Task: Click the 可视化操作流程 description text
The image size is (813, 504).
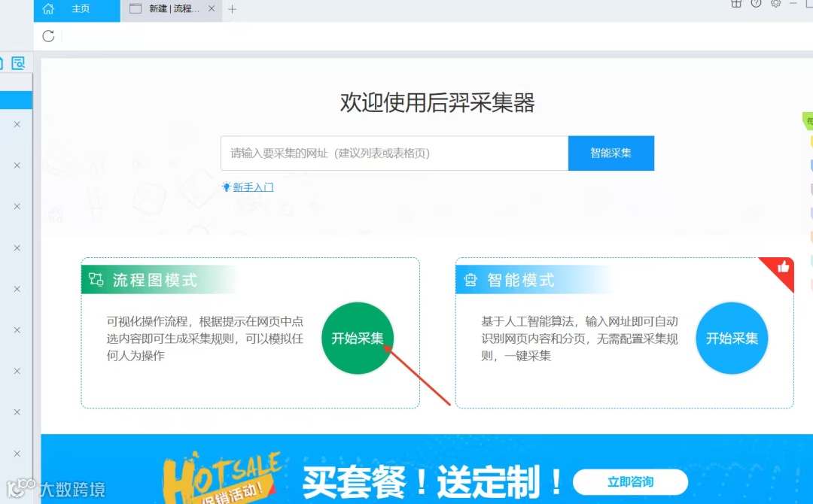Action: point(205,339)
